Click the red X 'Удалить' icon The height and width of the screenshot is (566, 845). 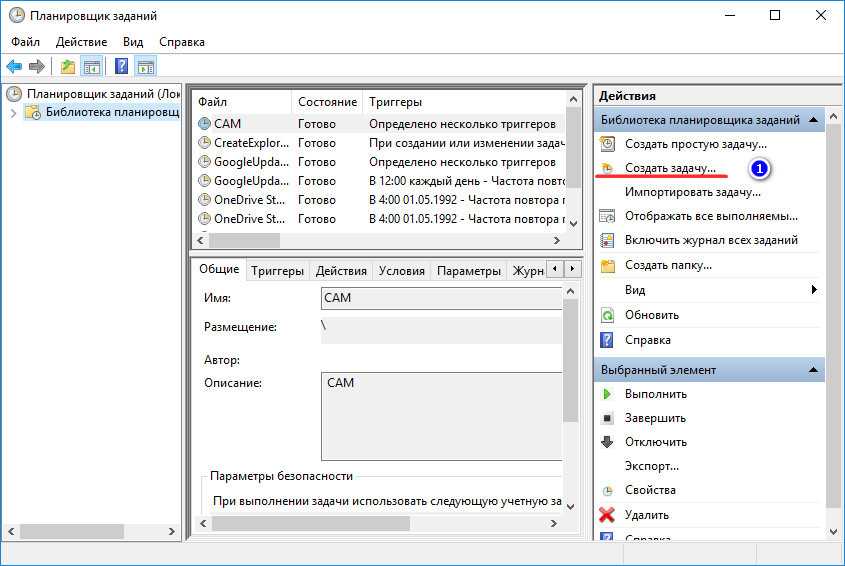pos(607,515)
